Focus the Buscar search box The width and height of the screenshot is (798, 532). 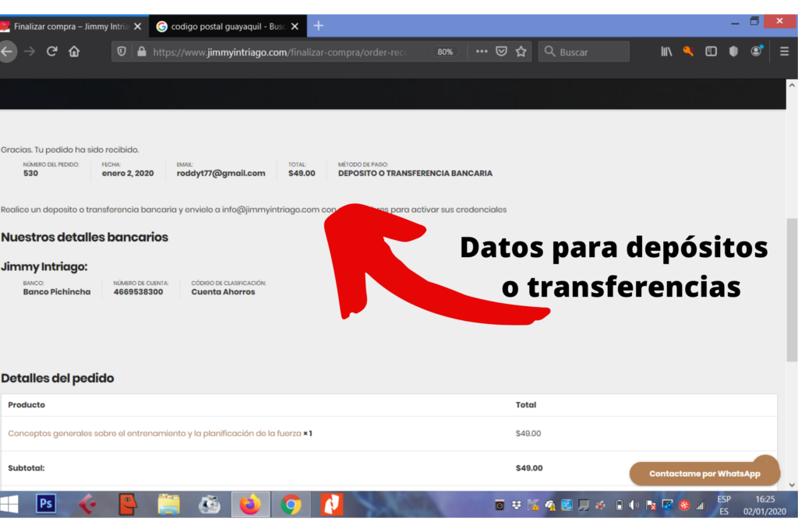(x=584, y=52)
